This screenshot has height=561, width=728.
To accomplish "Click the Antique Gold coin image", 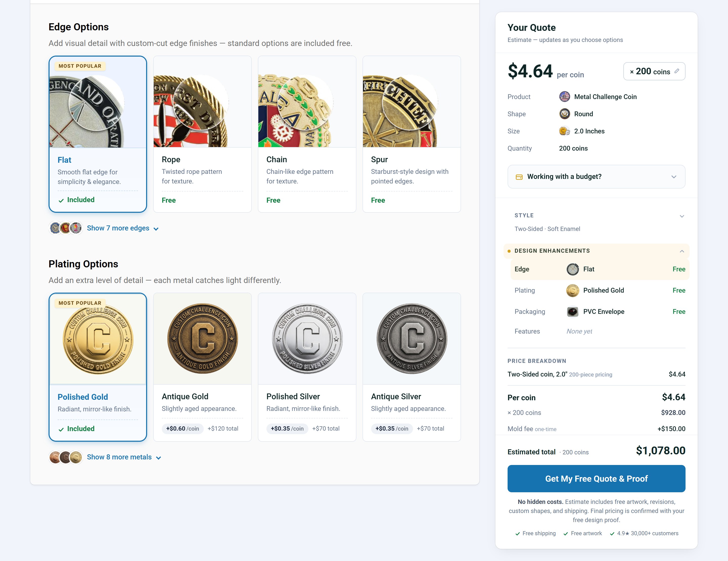I will coord(202,339).
